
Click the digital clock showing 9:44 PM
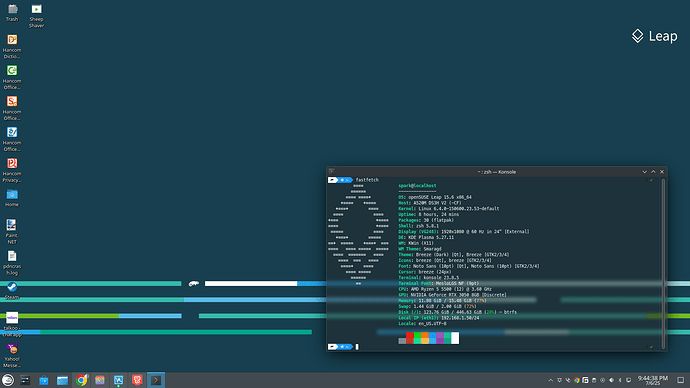click(x=653, y=380)
